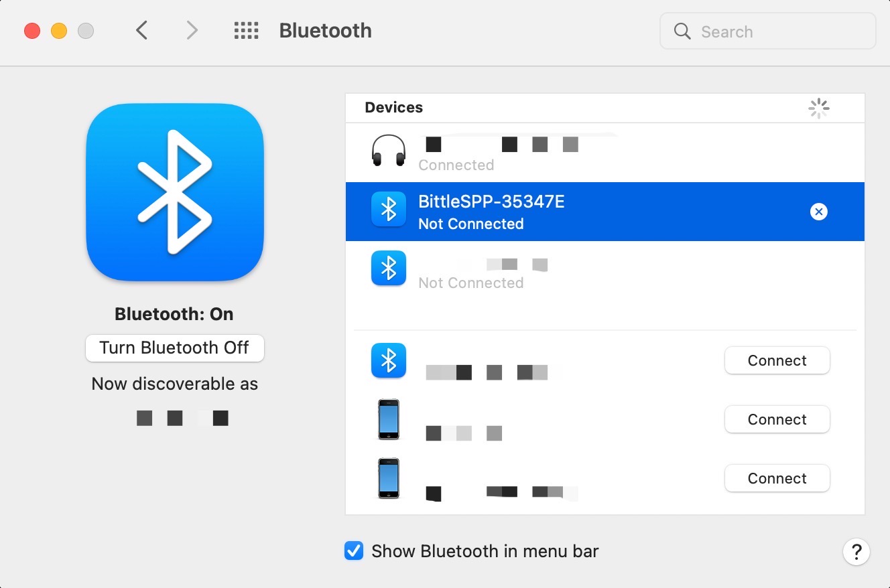This screenshot has width=890, height=588.
Task: Click Bluetooth icon of first nearby device
Action: point(389,360)
